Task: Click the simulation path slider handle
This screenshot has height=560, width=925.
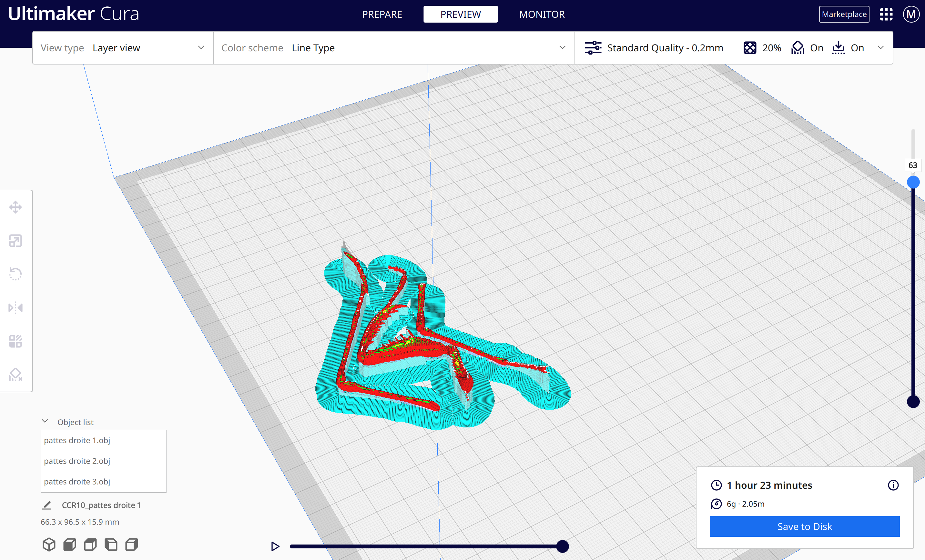Action: tap(562, 546)
